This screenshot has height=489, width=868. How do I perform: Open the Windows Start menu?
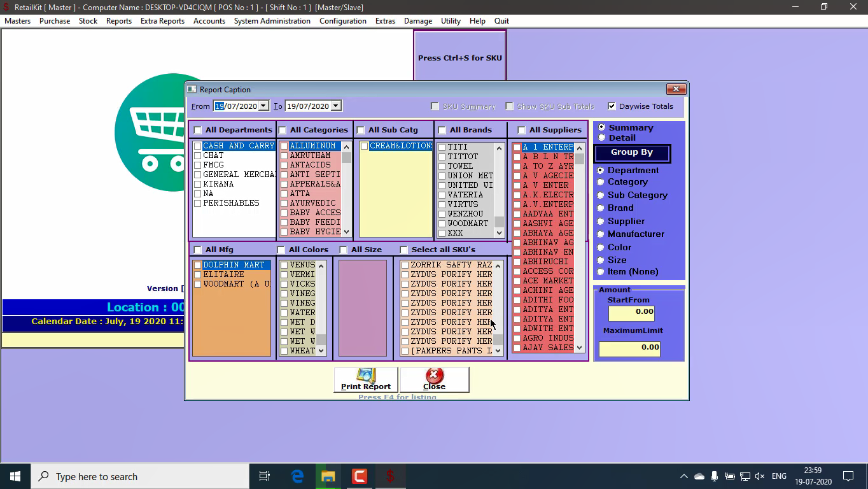15,476
